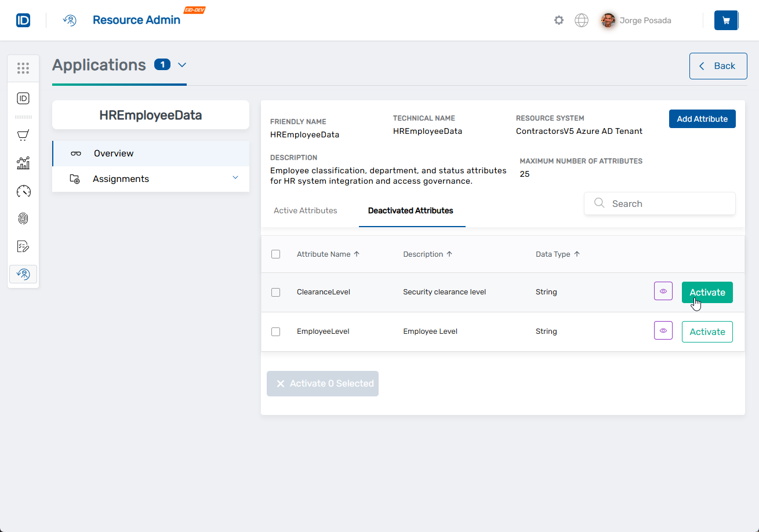The image size is (759, 532).
Task: Click the shopping cart icon in sidebar
Action: (x=23, y=136)
